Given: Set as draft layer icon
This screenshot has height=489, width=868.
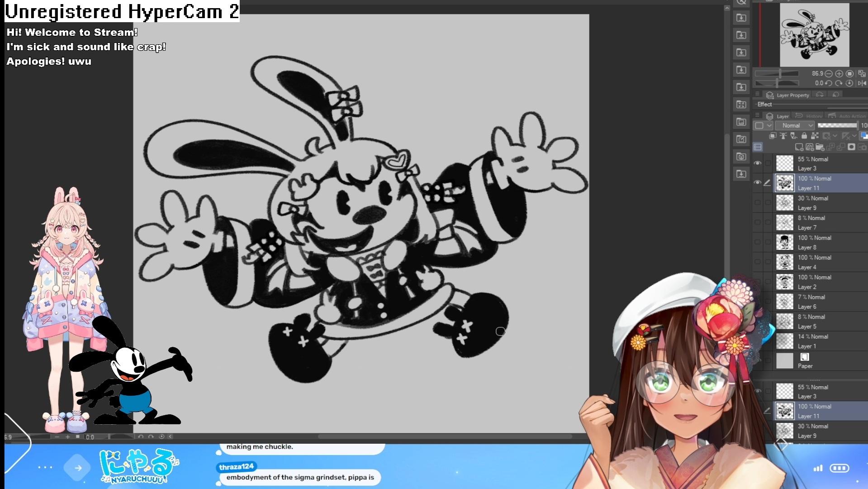Looking at the screenshot, I should coord(794,135).
